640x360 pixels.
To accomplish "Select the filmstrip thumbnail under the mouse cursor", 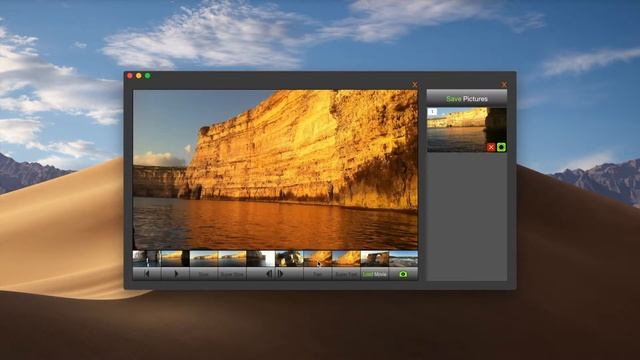I will click(318, 259).
